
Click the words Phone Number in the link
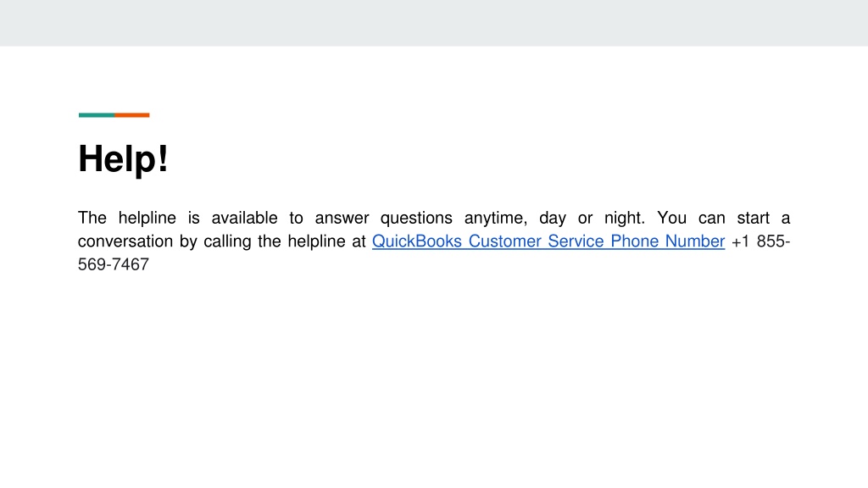click(x=668, y=241)
